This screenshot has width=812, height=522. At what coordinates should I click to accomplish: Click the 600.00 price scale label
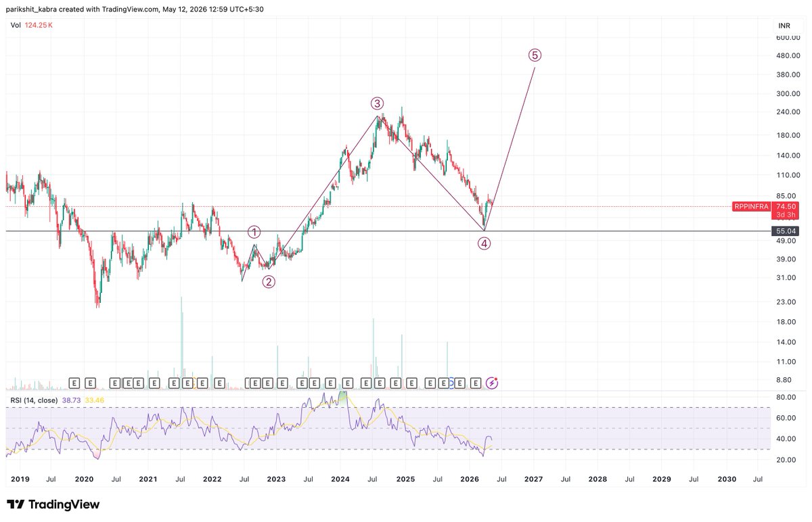coord(788,37)
